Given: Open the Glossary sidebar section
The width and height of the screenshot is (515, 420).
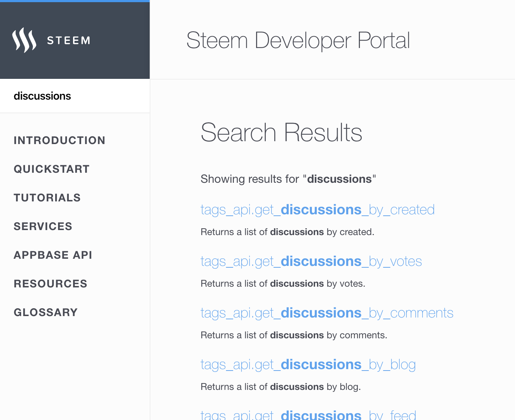Looking at the screenshot, I should point(45,312).
